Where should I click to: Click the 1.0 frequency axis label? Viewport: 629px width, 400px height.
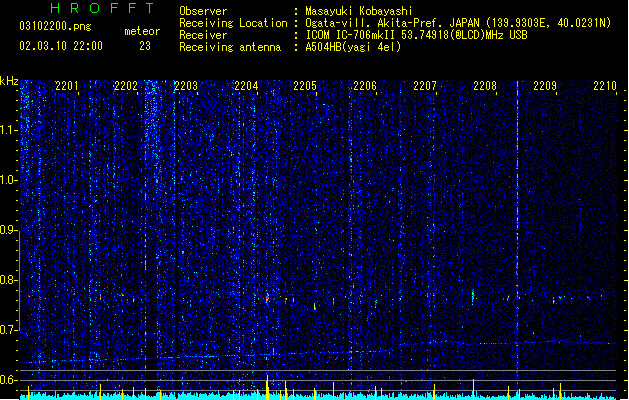tap(8, 180)
